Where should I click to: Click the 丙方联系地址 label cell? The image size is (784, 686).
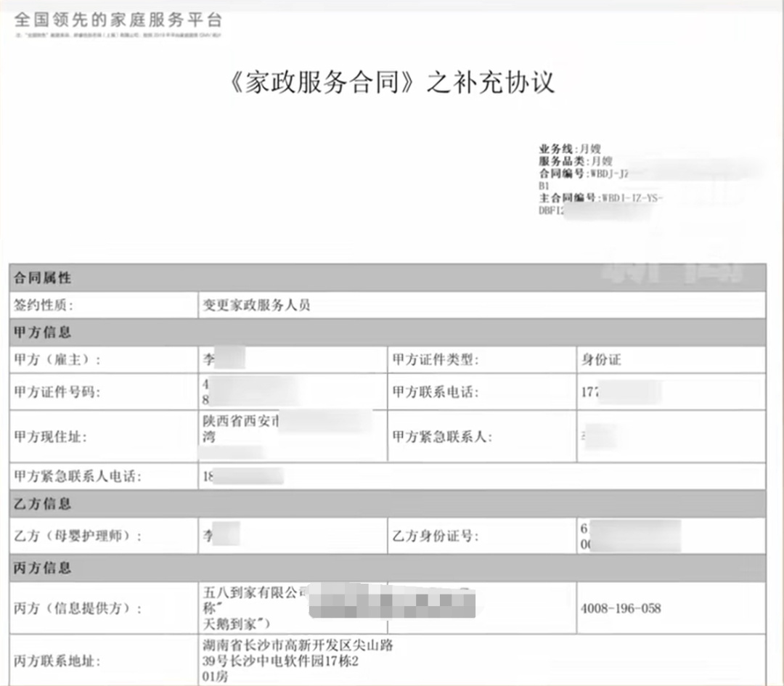[x=104, y=661]
